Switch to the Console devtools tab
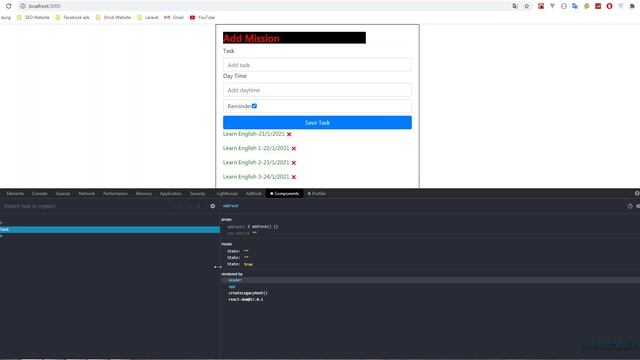This screenshot has width=640, height=360. click(40, 193)
